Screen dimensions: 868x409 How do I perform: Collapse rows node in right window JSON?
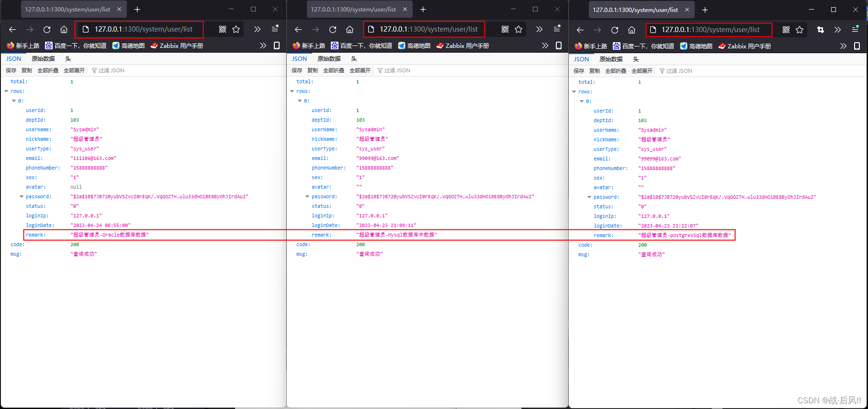point(574,91)
